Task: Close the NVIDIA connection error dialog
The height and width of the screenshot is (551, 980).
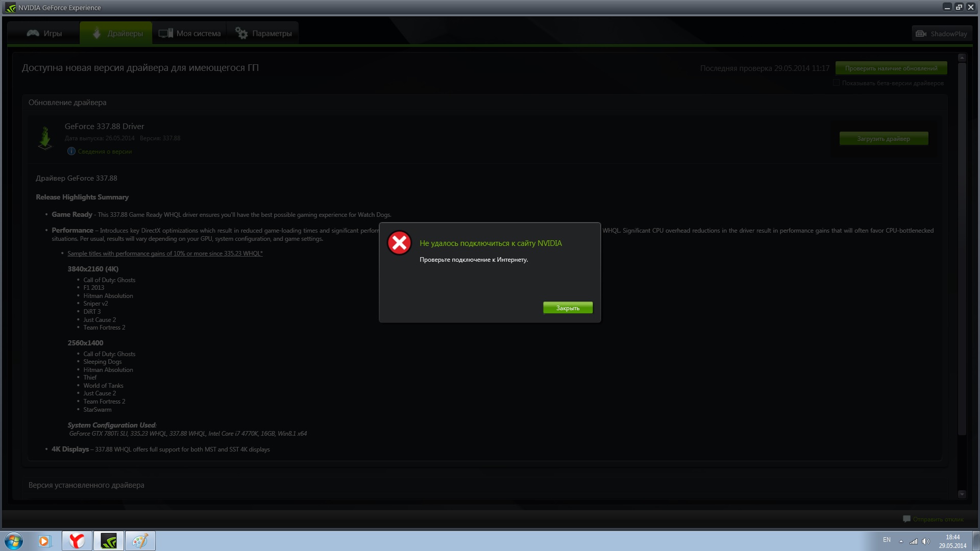Action: [x=568, y=308]
